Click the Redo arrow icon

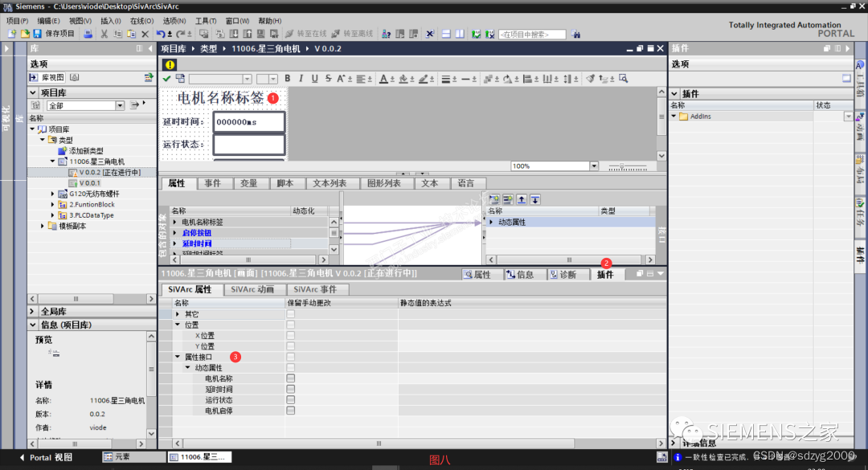181,34
